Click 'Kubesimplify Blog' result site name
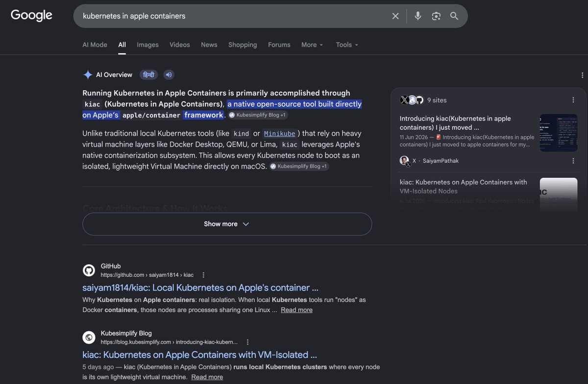 (126, 333)
